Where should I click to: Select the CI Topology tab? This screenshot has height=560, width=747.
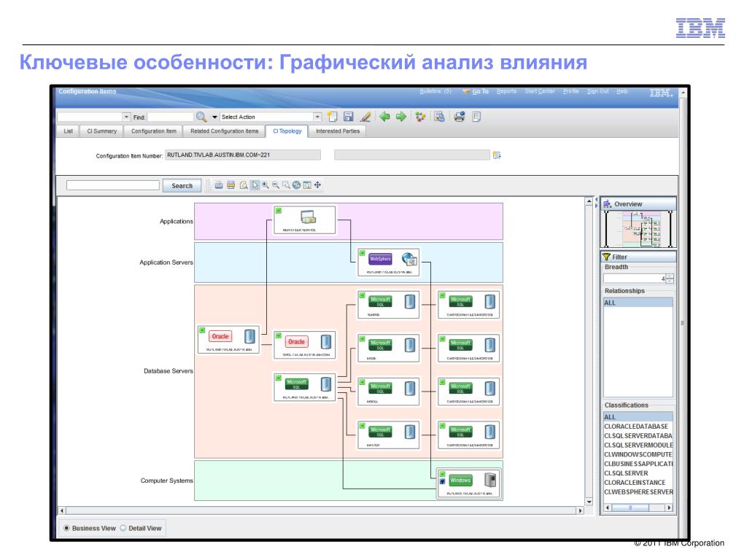point(287,131)
